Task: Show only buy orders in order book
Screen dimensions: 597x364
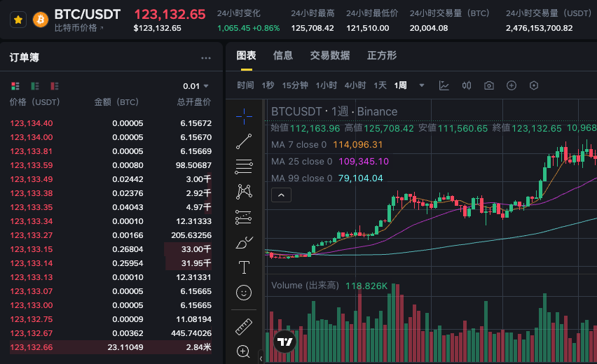Action: click(35, 86)
